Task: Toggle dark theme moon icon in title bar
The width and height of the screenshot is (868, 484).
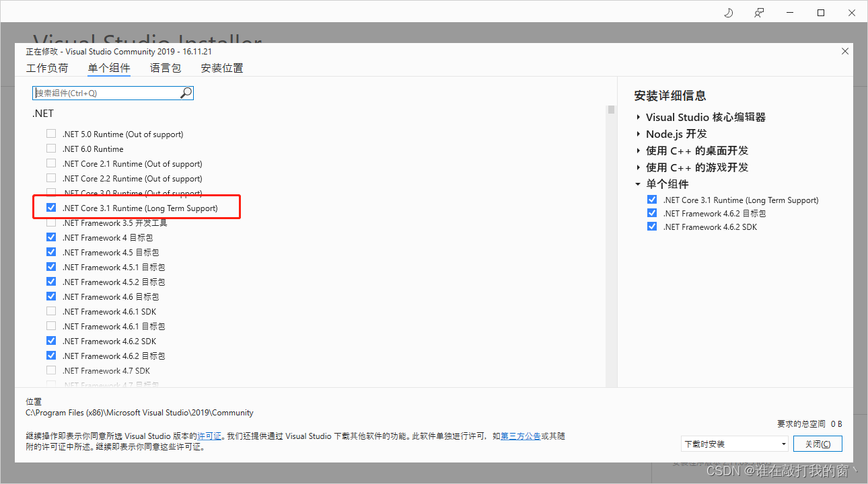Action: pyautogui.click(x=728, y=12)
